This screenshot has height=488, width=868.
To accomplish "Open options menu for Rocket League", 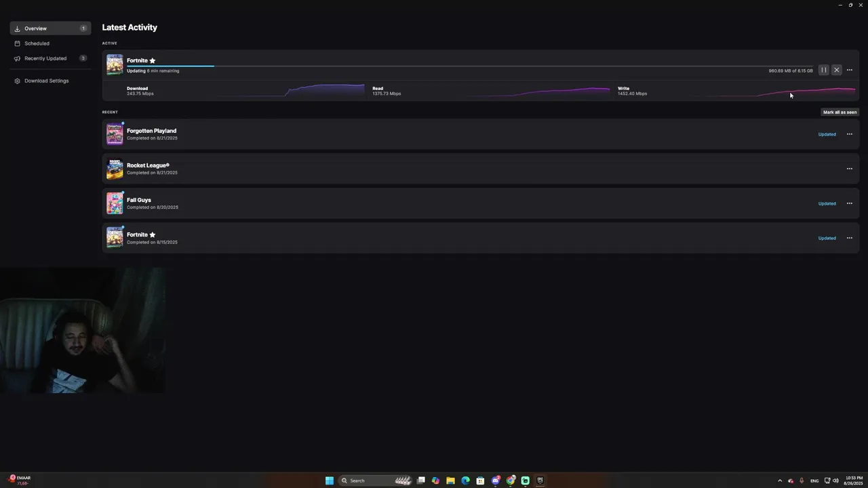I will (850, 169).
